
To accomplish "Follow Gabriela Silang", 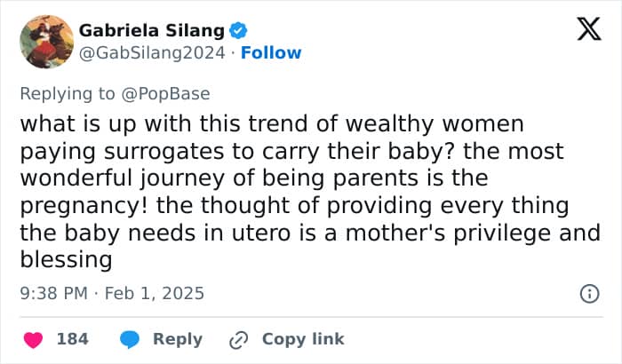I will pyautogui.click(x=271, y=52).
